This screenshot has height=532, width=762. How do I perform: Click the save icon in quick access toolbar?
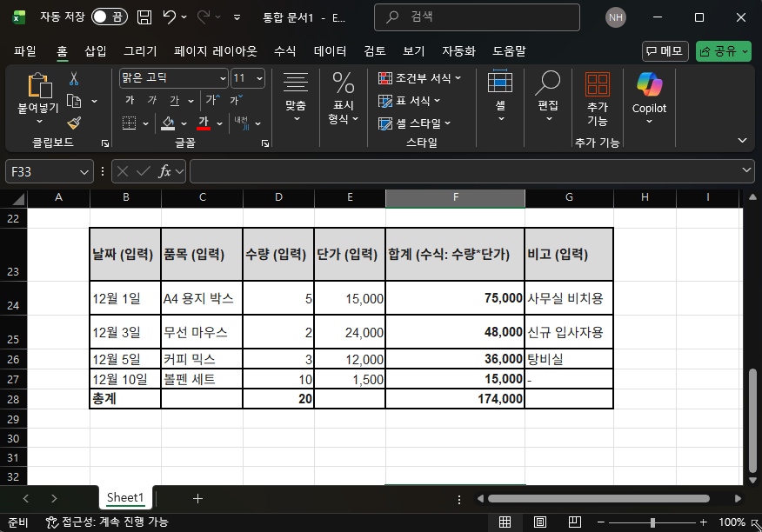[x=145, y=17]
